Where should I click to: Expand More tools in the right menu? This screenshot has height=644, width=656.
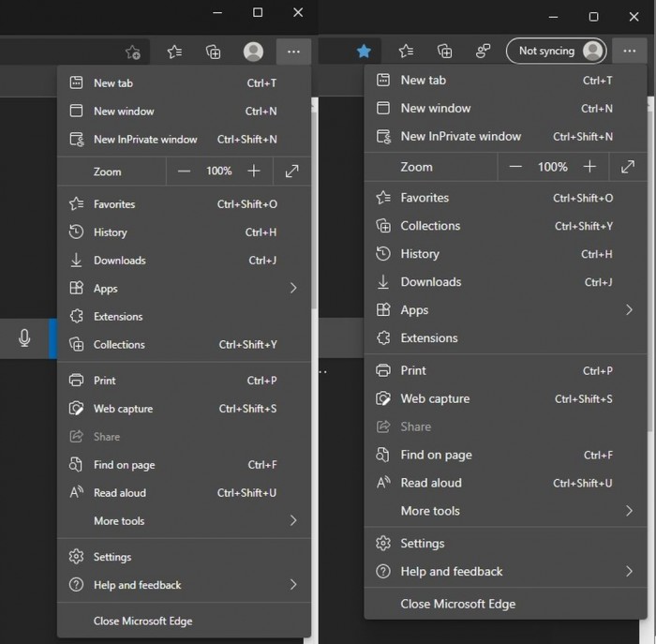click(629, 511)
